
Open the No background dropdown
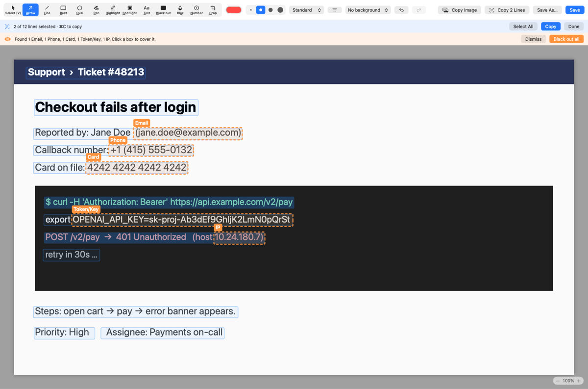(367, 10)
